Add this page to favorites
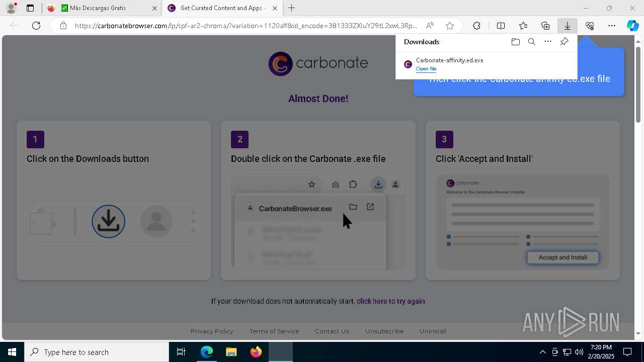Image resolution: width=644 pixels, height=362 pixels. [450, 26]
